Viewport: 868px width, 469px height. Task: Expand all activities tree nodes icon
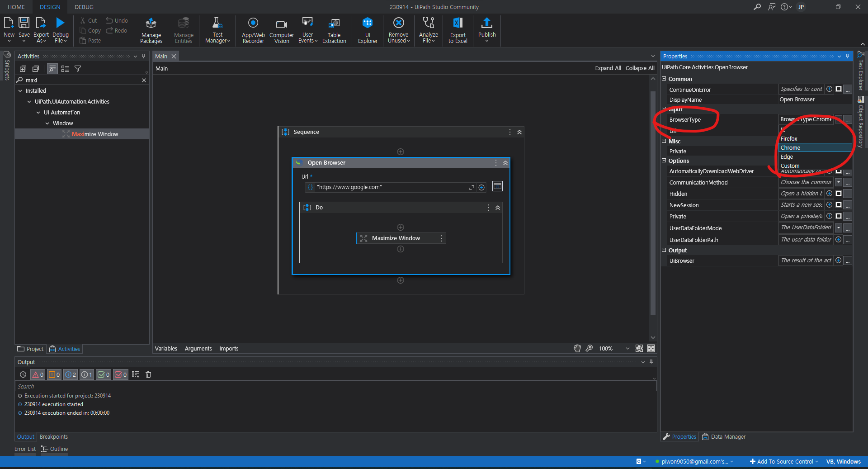click(23, 69)
